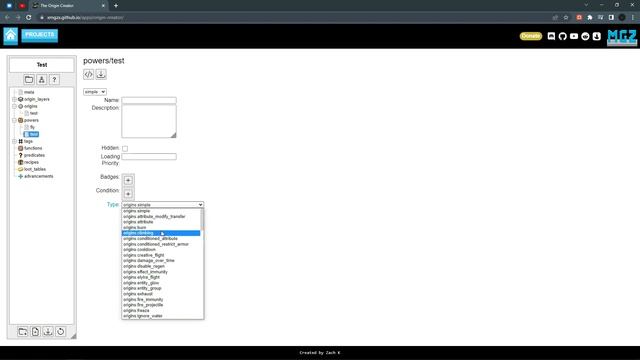The width and height of the screenshot is (640, 360).
Task: Choose origins:burn option
Action: [x=161, y=227]
